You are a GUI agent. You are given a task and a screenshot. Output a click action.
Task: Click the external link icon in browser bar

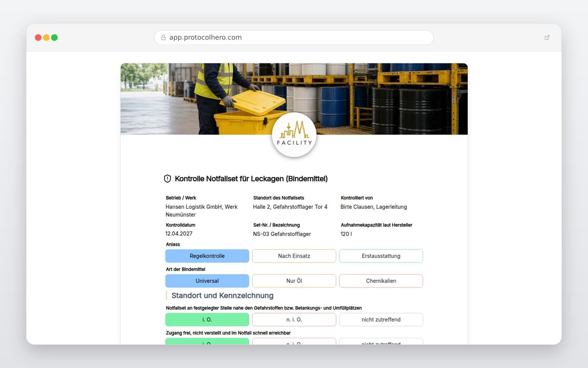(x=547, y=38)
